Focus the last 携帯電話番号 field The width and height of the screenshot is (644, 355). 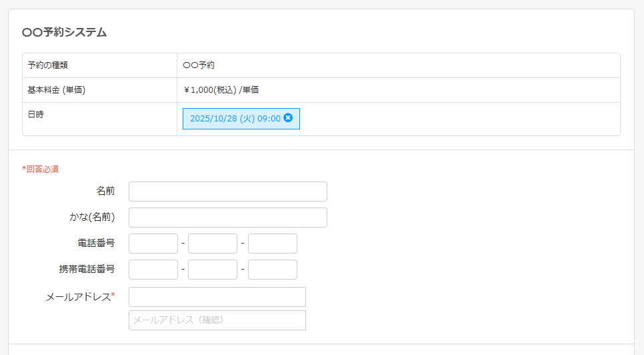[x=272, y=270]
